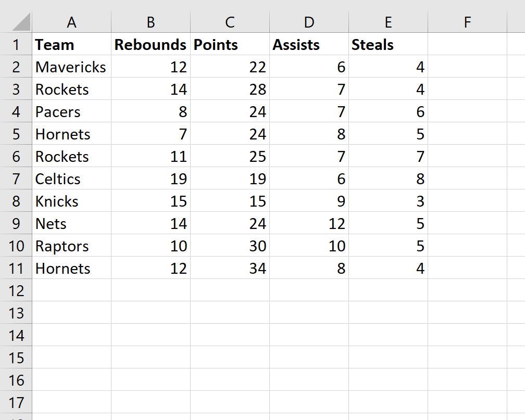Select row 1 header

click(16, 44)
